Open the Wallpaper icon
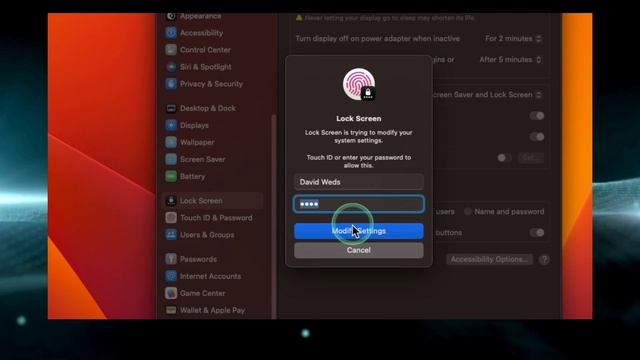The width and height of the screenshot is (640, 360). tap(171, 142)
